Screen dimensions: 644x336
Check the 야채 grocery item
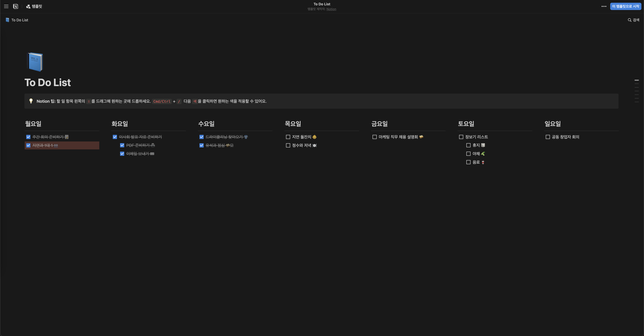[468, 154]
